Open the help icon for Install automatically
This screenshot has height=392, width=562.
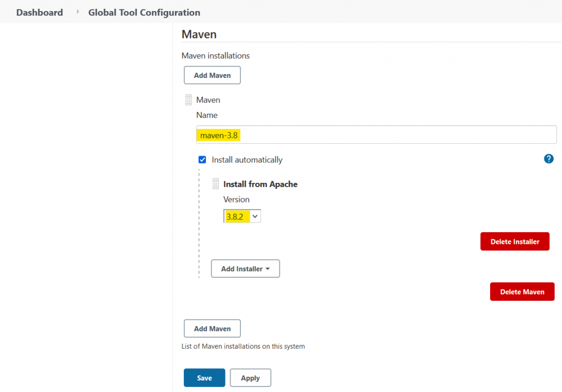[548, 159]
